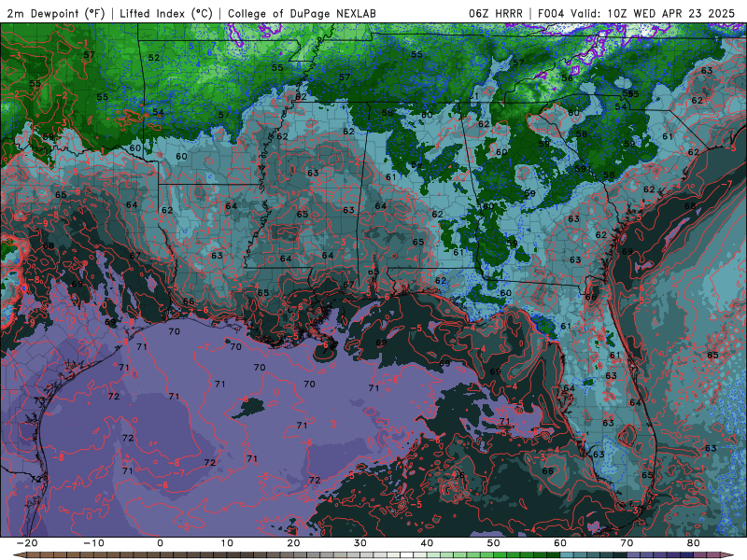
Task: Click the 20 label on the color scale
Action: pos(293,543)
